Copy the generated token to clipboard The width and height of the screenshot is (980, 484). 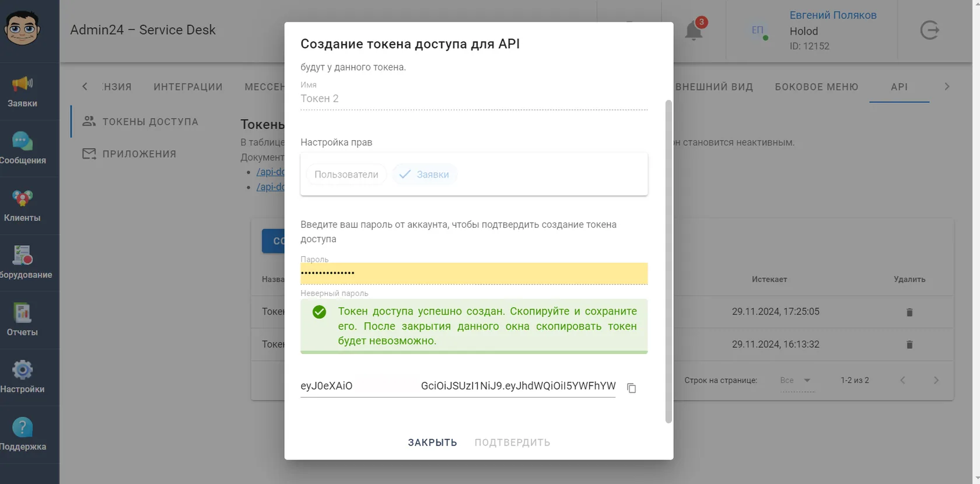631,388
